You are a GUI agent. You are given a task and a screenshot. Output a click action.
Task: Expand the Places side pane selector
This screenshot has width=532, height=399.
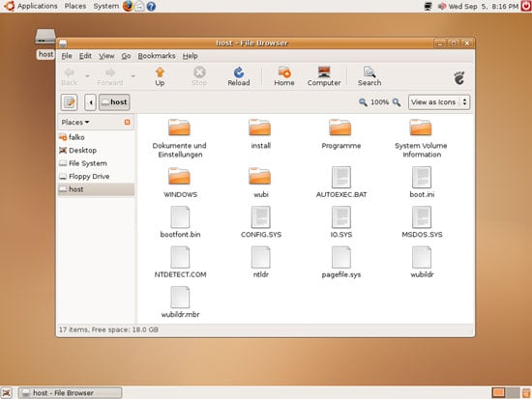click(75, 122)
